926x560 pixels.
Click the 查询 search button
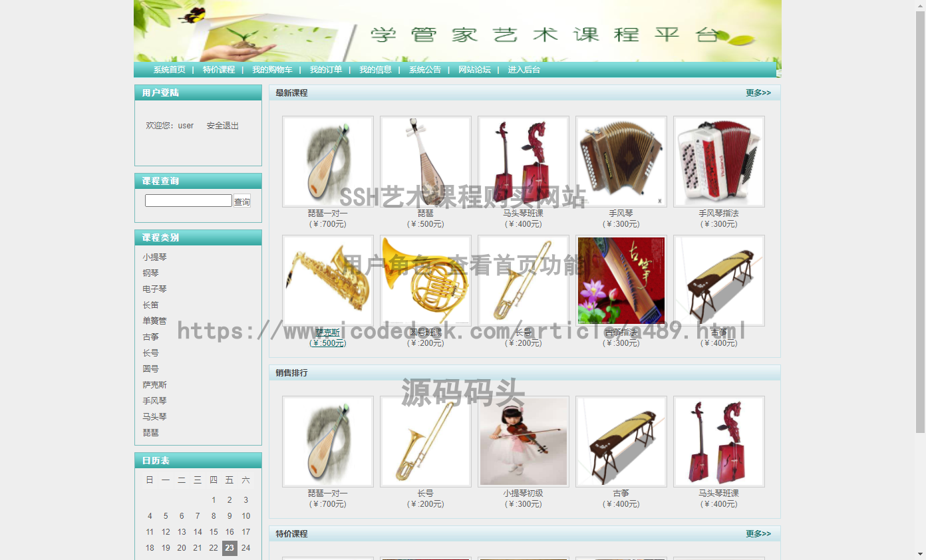coord(242,201)
